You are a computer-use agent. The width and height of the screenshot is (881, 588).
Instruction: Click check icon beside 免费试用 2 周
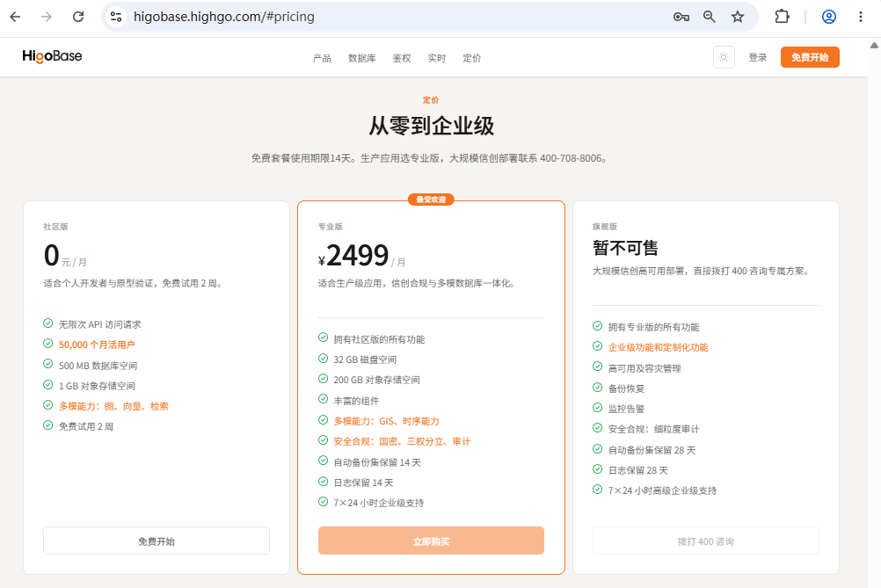click(x=47, y=425)
